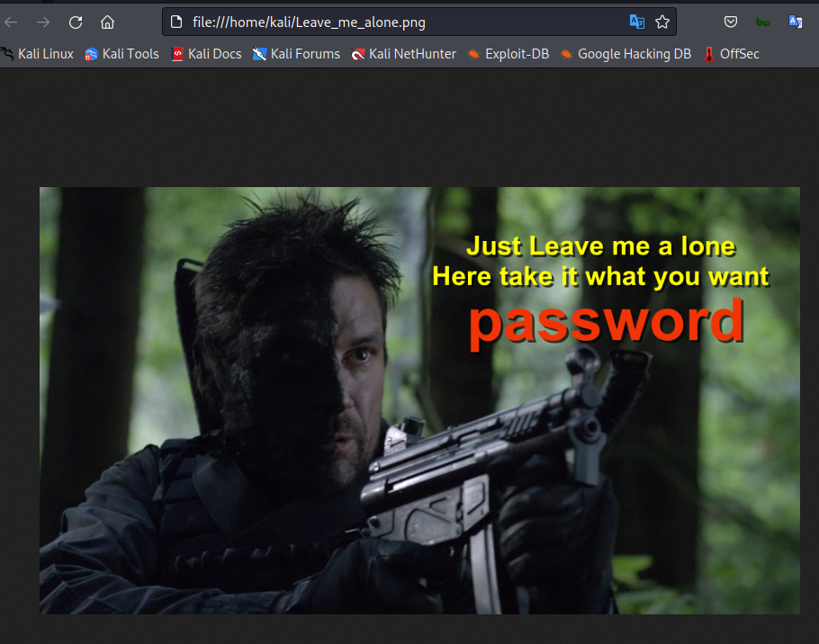Open the Google Hacking DB bookmark
This screenshot has width=819, height=644.
[625, 54]
